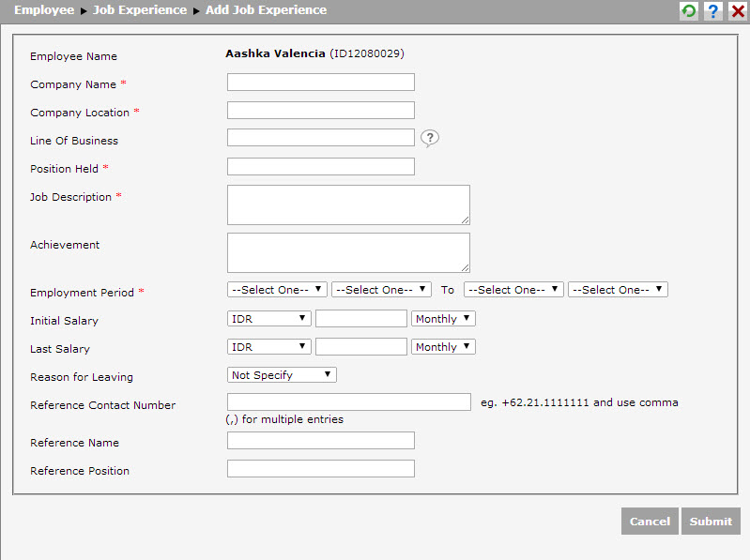Expand the first Employment Period start dropdown

pos(277,290)
